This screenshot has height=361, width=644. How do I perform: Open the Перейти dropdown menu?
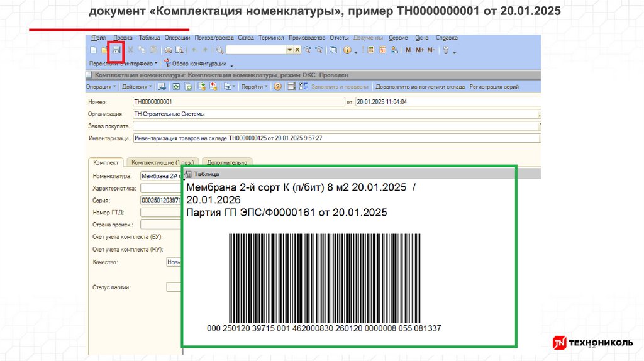point(254,87)
